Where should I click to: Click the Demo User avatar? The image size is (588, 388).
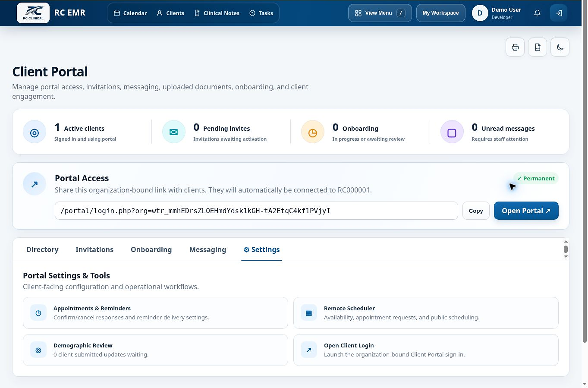coord(480,13)
